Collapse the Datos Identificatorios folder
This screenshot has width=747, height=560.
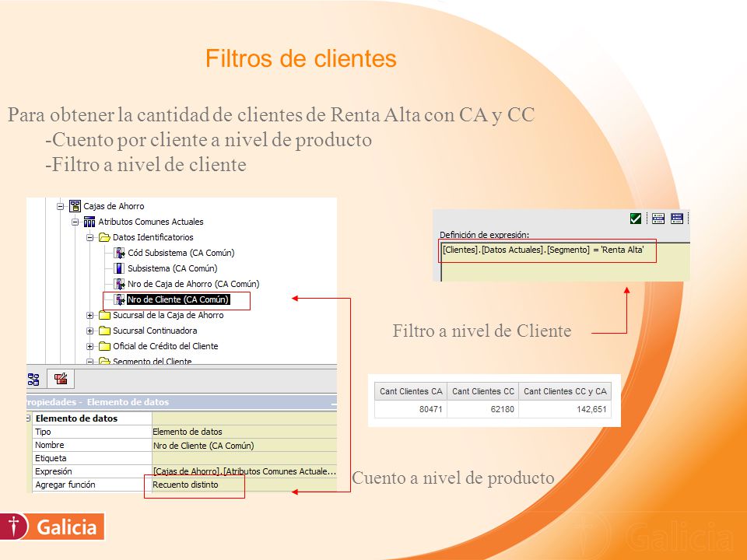89,238
